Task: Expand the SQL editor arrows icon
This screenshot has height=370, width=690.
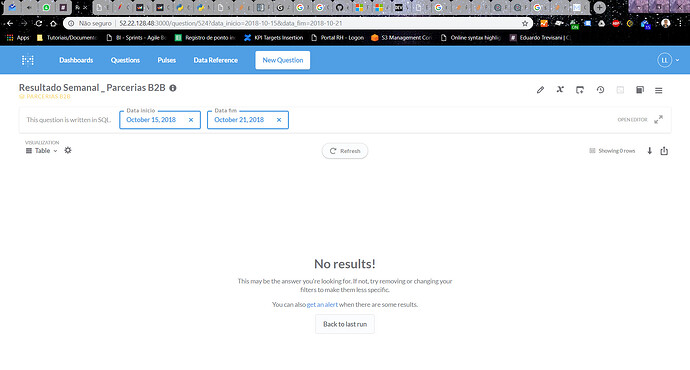Action: [658, 120]
